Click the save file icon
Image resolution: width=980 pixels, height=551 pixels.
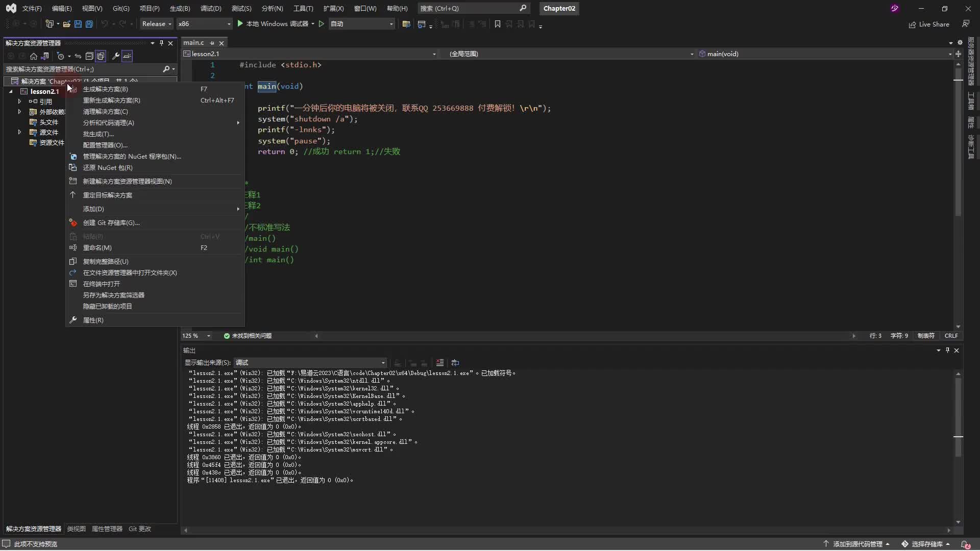(x=78, y=24)
